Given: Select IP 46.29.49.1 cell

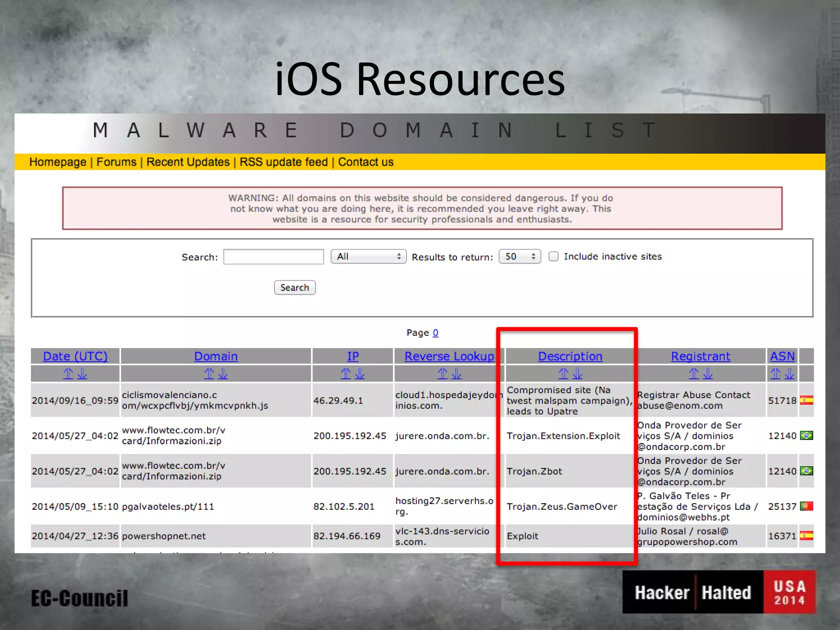Looking at the screenshot, I should point(353,400).
